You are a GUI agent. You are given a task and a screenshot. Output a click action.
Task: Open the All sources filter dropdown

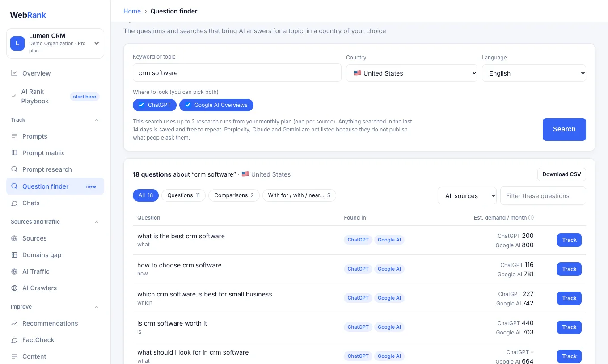tap(467, 196)
